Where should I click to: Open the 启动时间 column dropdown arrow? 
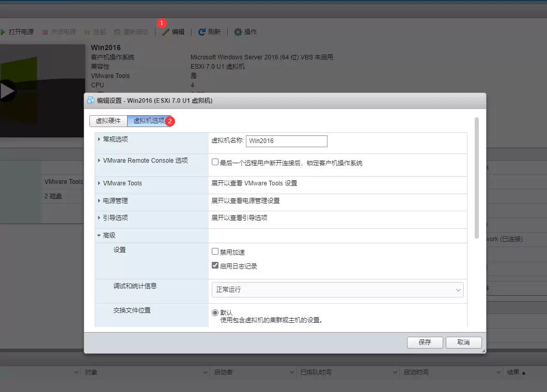point(498,372)
